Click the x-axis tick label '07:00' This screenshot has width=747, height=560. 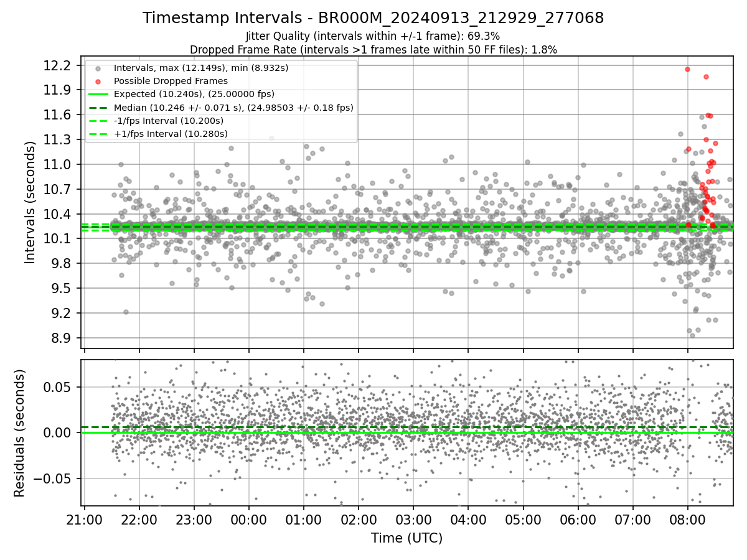[633, 518]
